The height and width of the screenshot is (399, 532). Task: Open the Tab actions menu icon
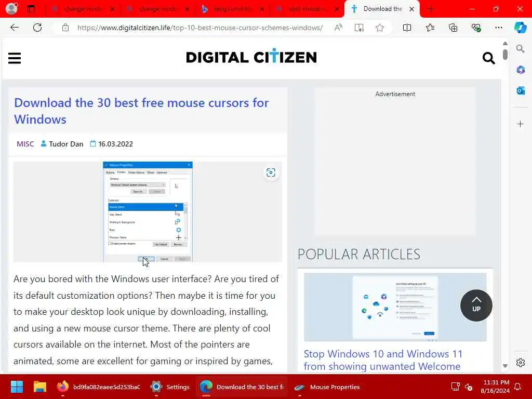[31, 9]
